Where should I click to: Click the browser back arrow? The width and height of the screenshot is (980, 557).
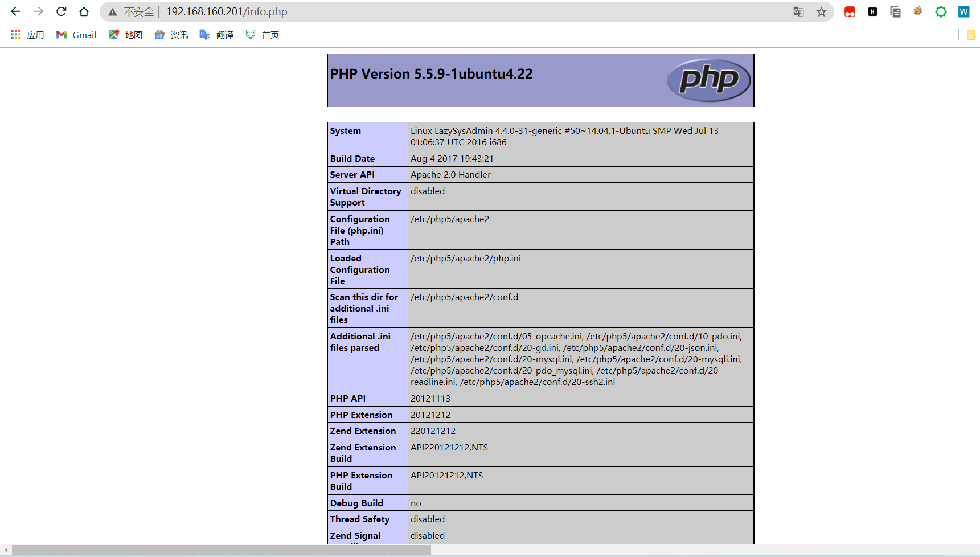pyautogui.click(x=15, y=11)
